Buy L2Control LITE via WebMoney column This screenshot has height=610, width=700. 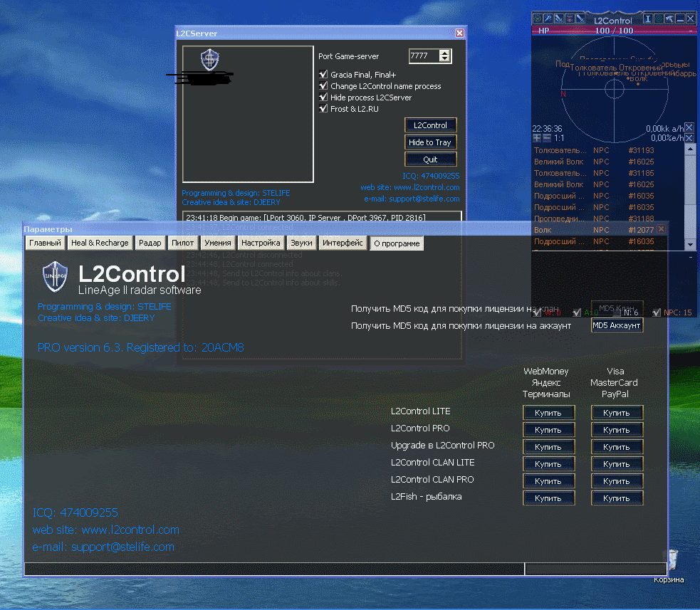(548, 413)
